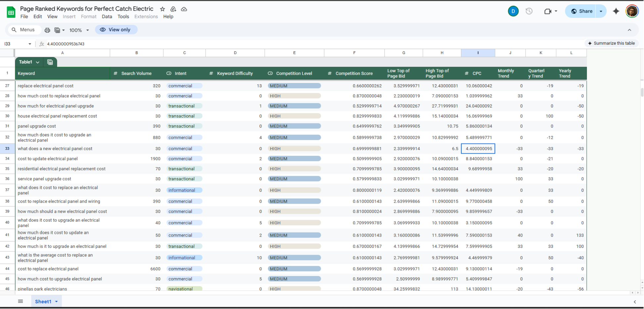Screen dimensions: 644x309
Task: Open the Gemini sparkle assistant
Action: 616,11
